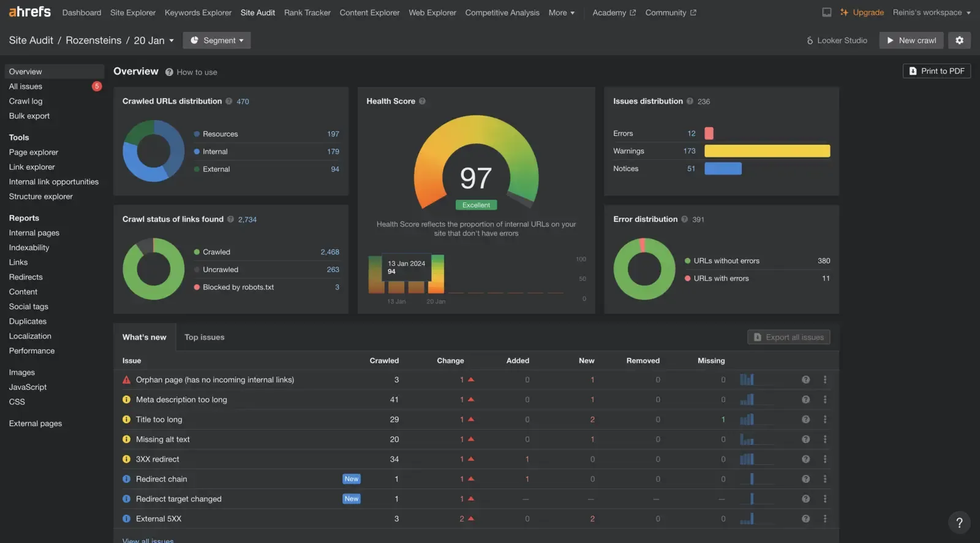The height and width of the screenshot is (543, 980).
Task: Click the Export all issues button
Action: point(789,337)
